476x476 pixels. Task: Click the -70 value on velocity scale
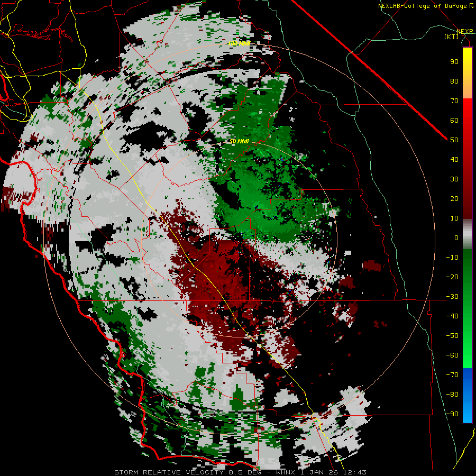(452, 374)
